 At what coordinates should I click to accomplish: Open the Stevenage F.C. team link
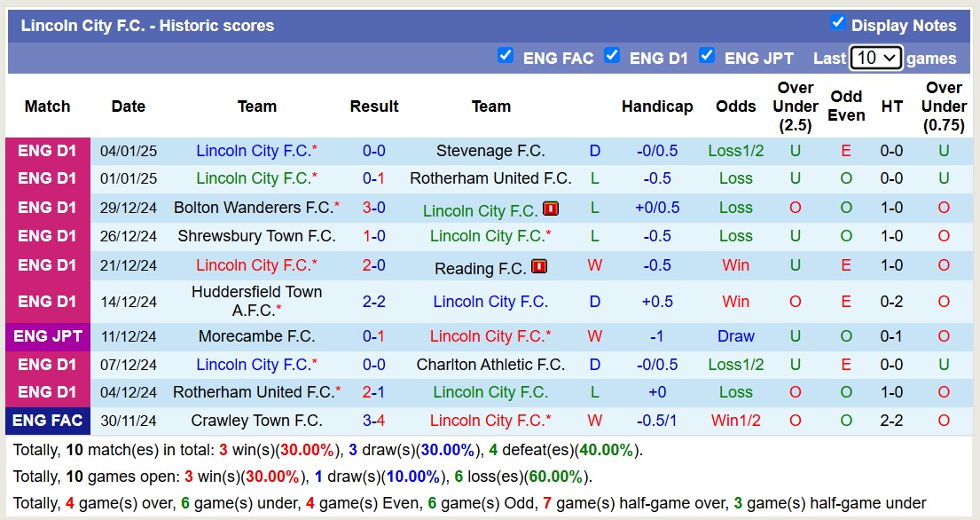491,151
